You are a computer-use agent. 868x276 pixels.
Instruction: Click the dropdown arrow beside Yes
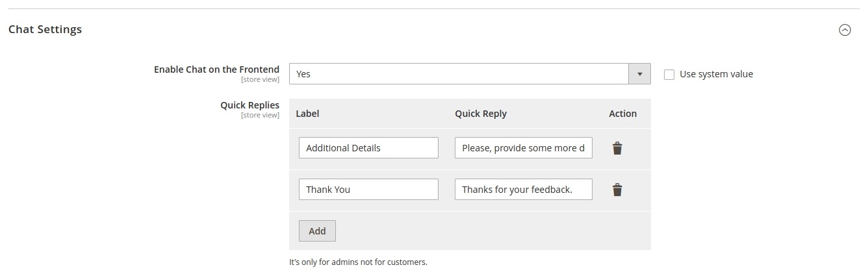639,74
